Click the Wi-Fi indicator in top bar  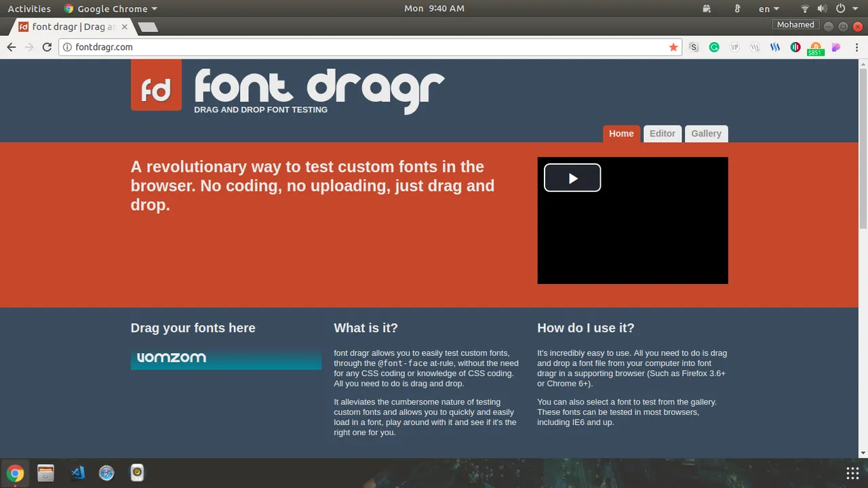[x=805, y=8]
